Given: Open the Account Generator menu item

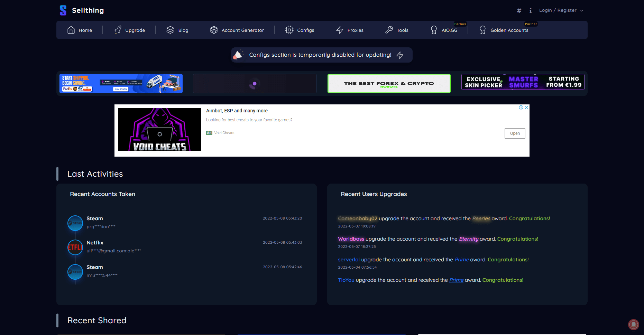Looking at the screenshot, I should [237, 30].
